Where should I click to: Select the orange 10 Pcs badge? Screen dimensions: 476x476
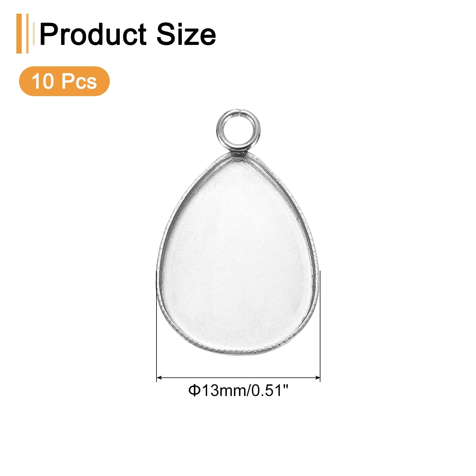tap(64, 81)
